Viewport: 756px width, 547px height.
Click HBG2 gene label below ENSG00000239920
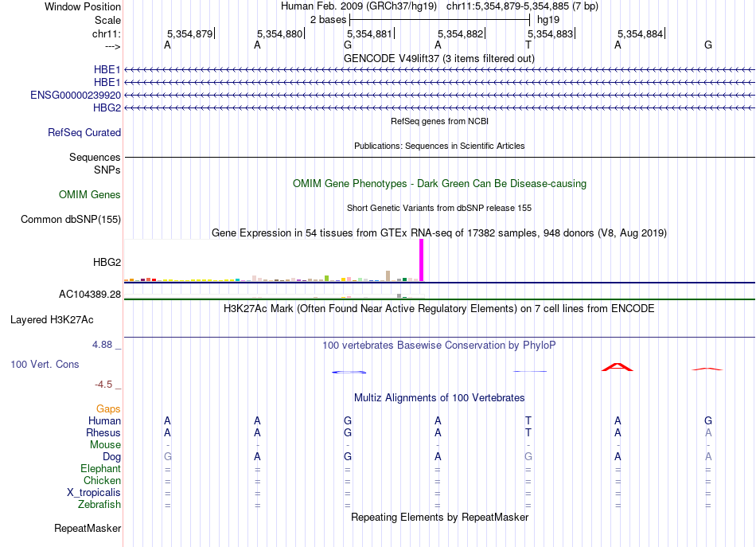tap(107, 107)
